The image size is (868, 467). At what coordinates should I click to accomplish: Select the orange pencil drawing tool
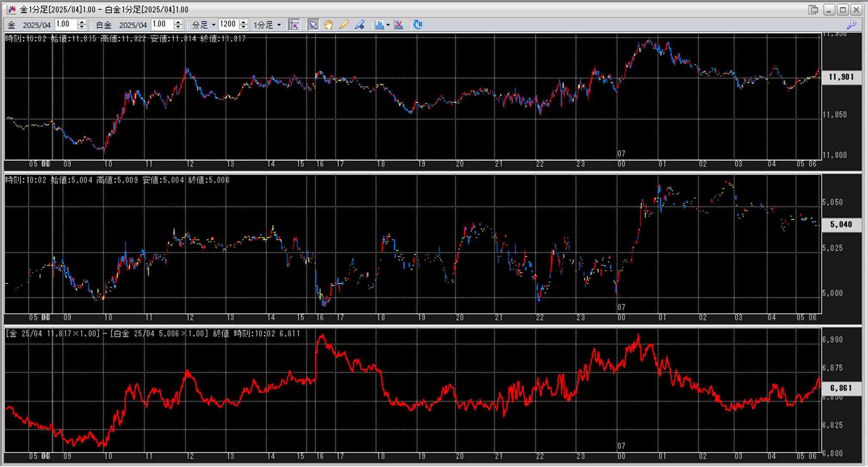[x=343, y=25]
